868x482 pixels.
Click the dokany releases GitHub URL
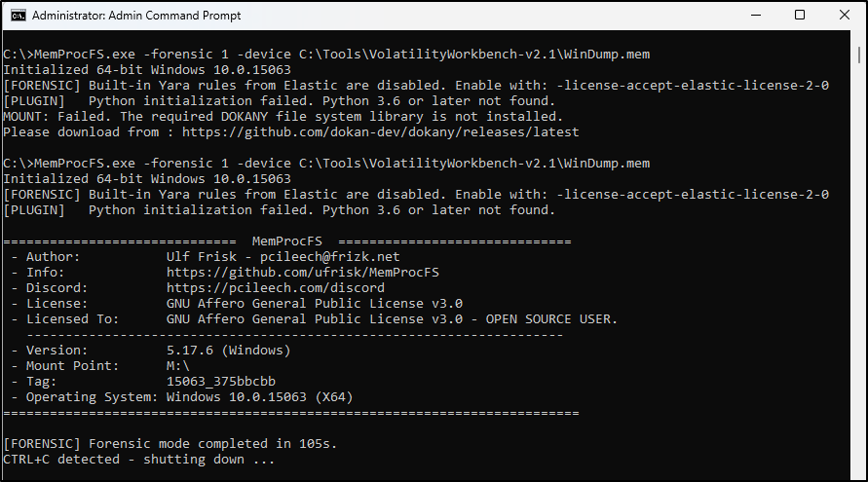(x=380, y=132)
